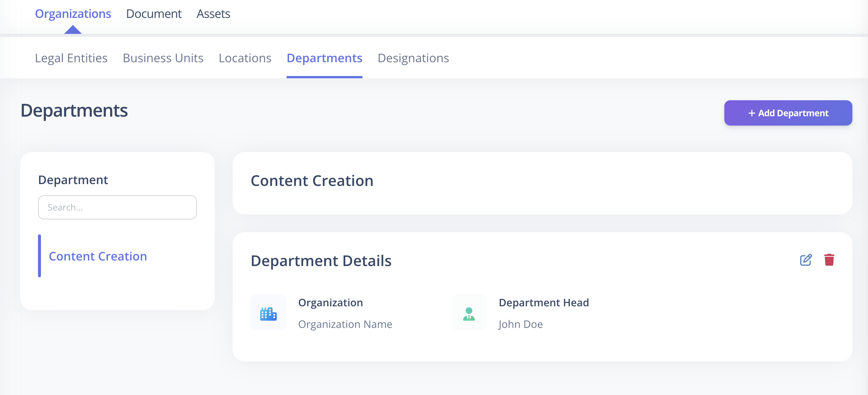Click the blue organization building icon
Screen dimensions: 868x395
(268, 314)
